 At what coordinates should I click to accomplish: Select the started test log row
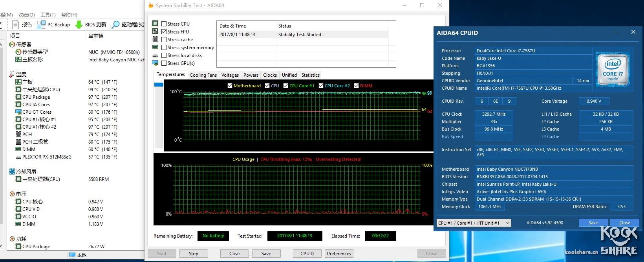click(x=302, y=35)
